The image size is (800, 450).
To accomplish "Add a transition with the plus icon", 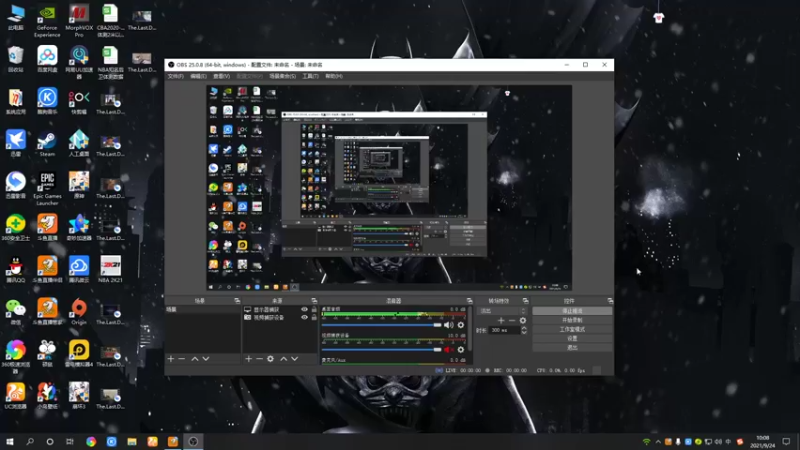I will tap(501, 320).
